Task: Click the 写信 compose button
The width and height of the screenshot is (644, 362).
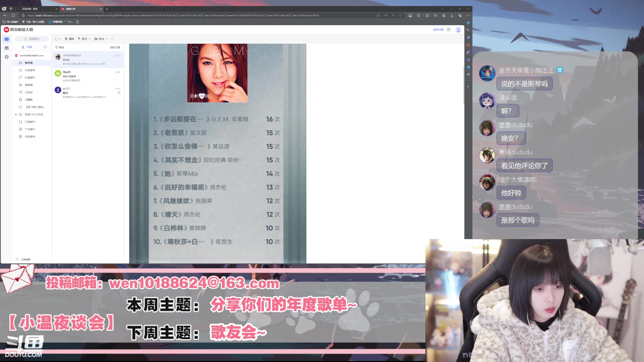Action: click(27, 47)
